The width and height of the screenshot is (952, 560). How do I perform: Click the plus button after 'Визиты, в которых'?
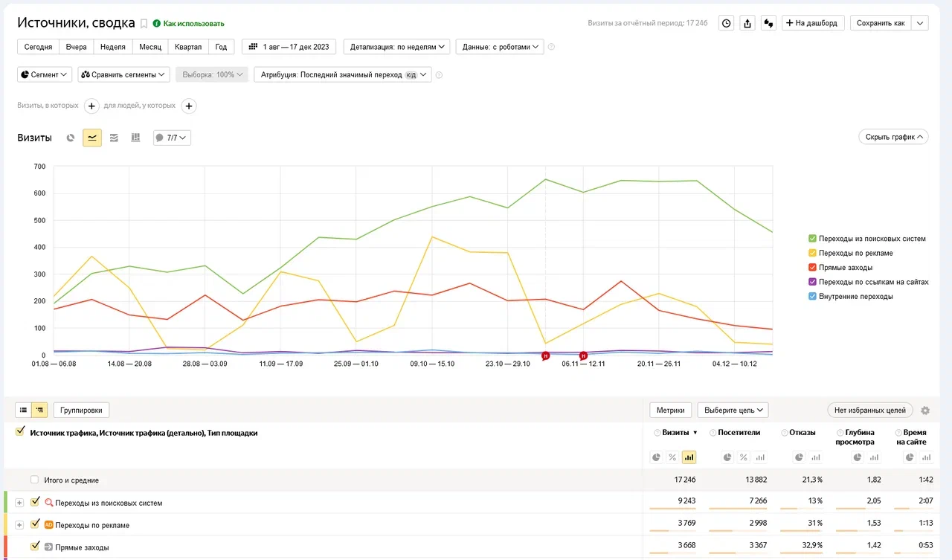coord(91,106)
